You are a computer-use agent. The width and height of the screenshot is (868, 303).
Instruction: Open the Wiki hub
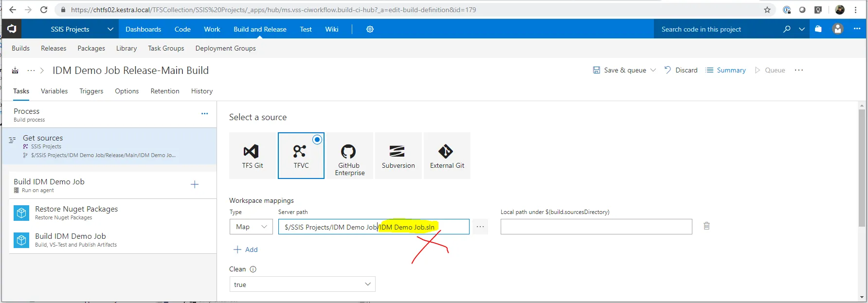pos(332,29)
